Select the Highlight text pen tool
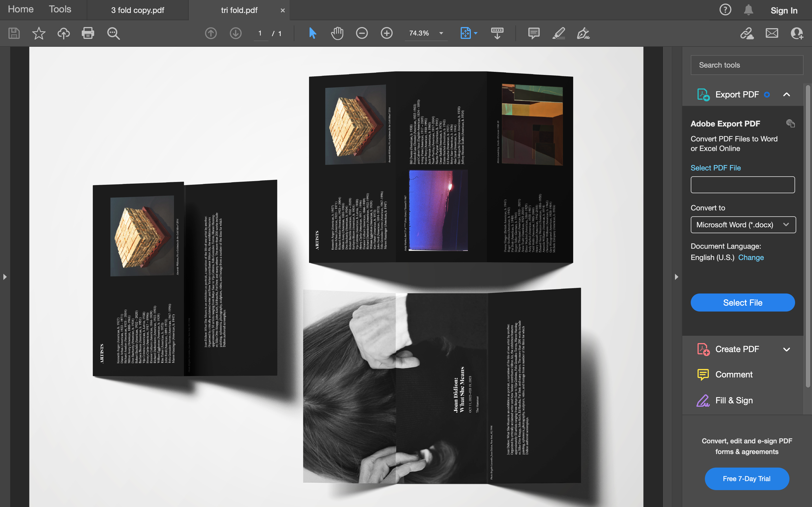This screenshot has height=507, width=812. 559,33
